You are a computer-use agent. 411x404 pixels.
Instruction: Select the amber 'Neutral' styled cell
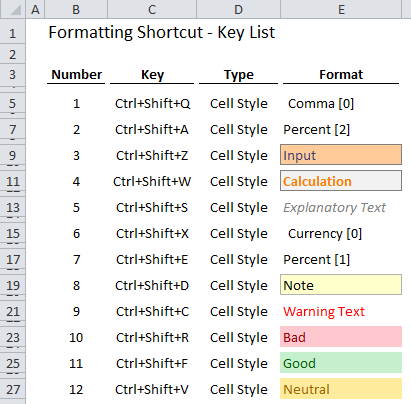coord(341,389)
